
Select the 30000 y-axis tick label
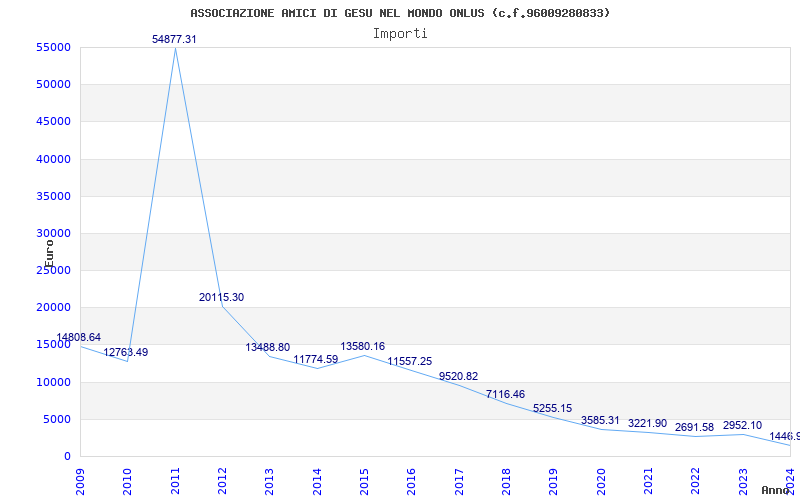click(53, 233)
